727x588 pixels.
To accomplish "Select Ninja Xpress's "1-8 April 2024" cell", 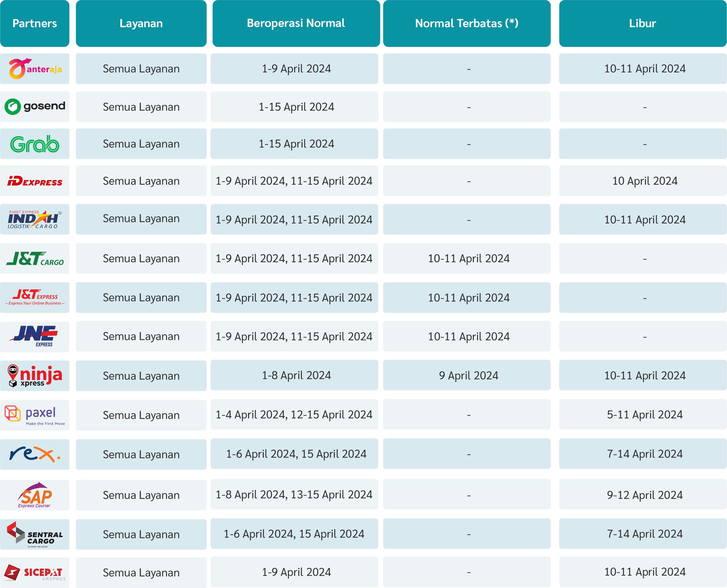I will [294, 375].
